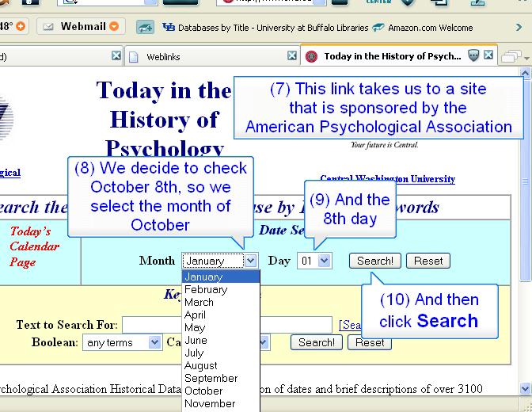Image resolution: width=532 pixels, height=412 pixels.
Task: Click the envelope icon beside Webmail
Action: [x=48, y=27]
